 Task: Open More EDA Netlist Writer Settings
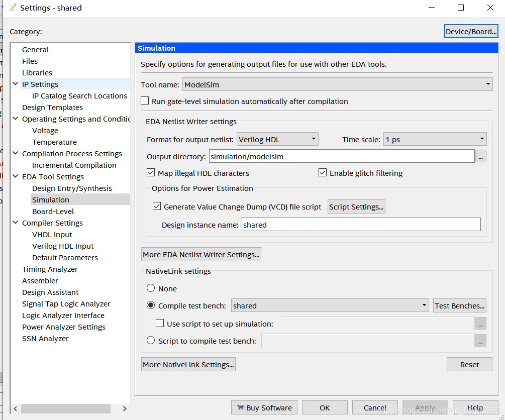(201, 254)
